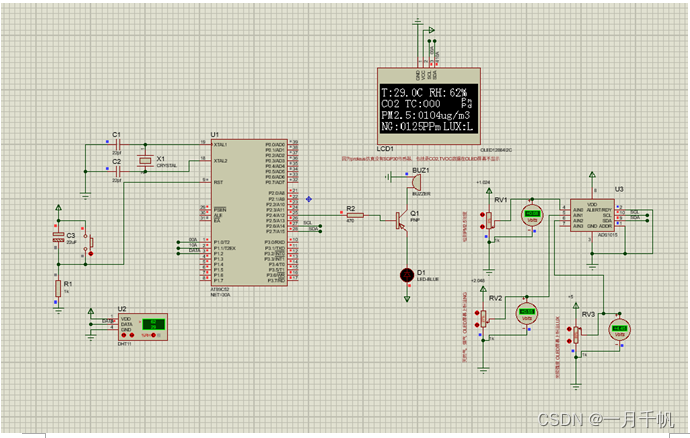Click the 'RST' pin label on U1
Viewport: 690px width, 438px height.
218,182
